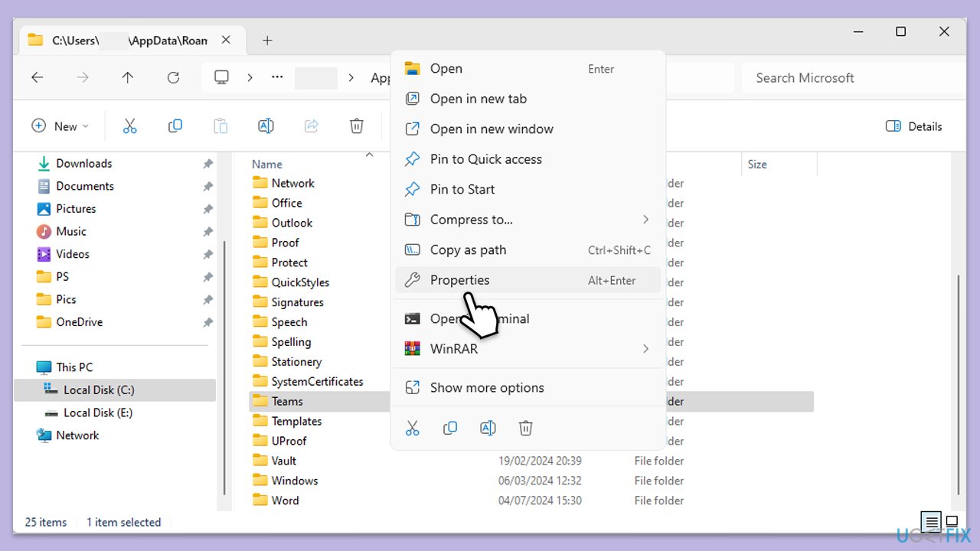Click the Share icon in toolbar
The width and height of the screenshot is (980, 551).
(311, 126)
